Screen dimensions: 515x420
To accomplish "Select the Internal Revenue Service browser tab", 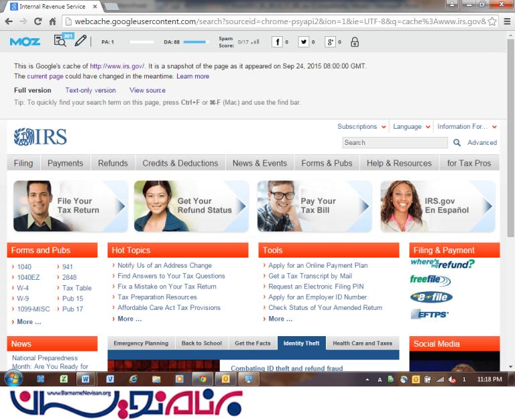I will (x=52, y=6).
